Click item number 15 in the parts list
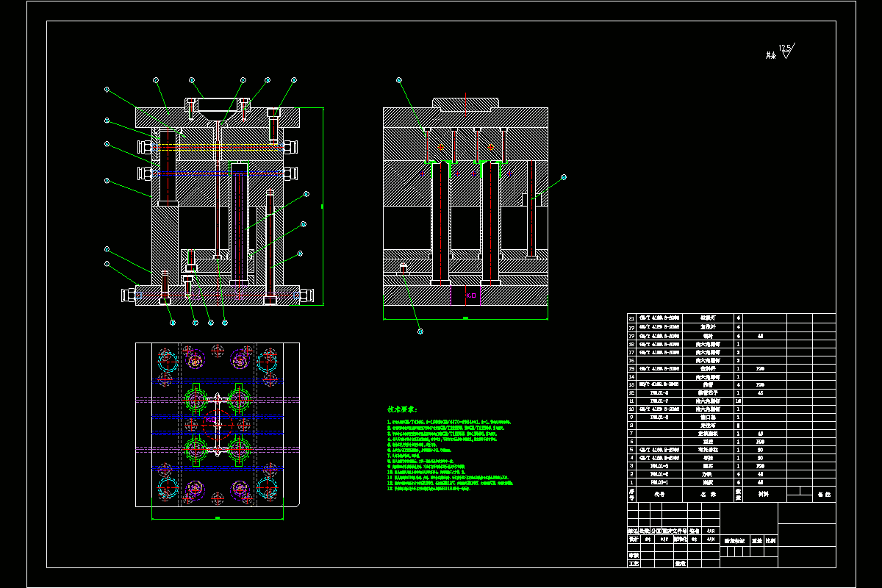 (631, 368)
